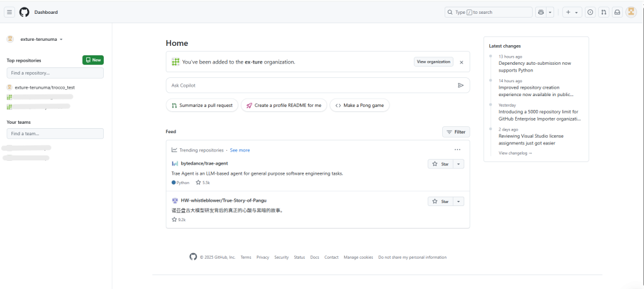Click the trending graph icon on the feed card
Image resolution: width=644 pixels, height=289 pixels.
[175, 150]
